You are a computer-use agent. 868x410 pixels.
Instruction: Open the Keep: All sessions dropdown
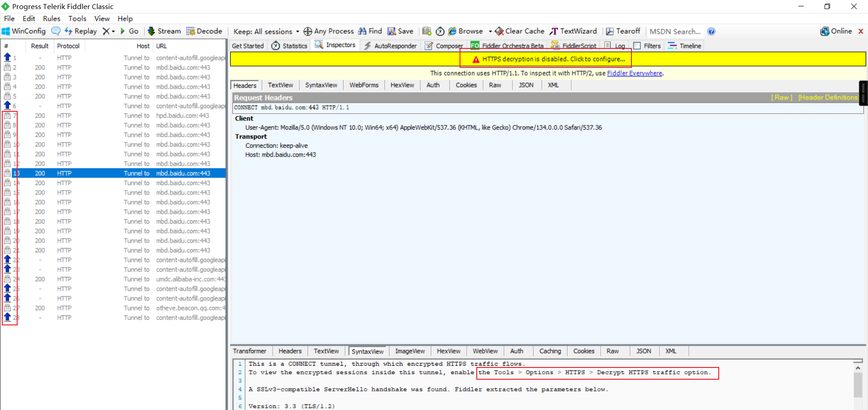[x=266, y=31]
